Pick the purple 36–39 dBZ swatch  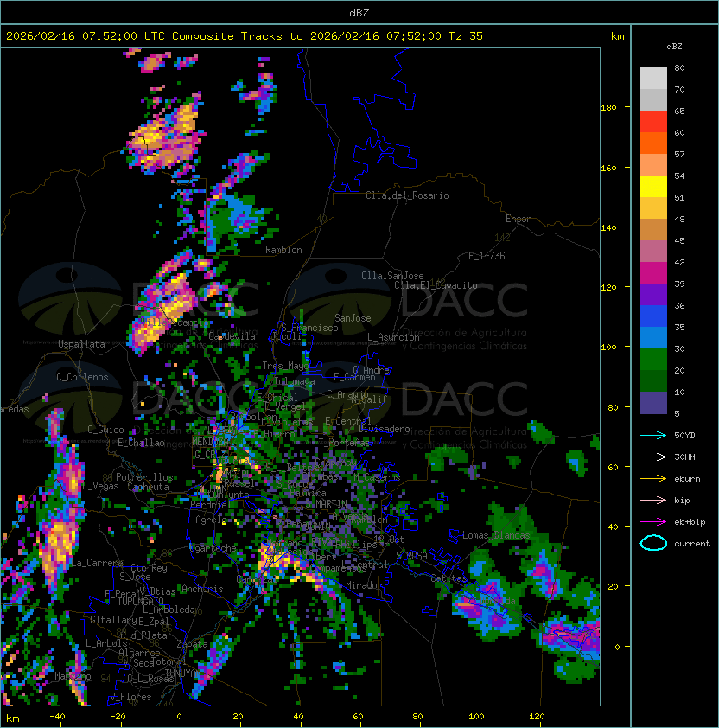pos(653,294)
